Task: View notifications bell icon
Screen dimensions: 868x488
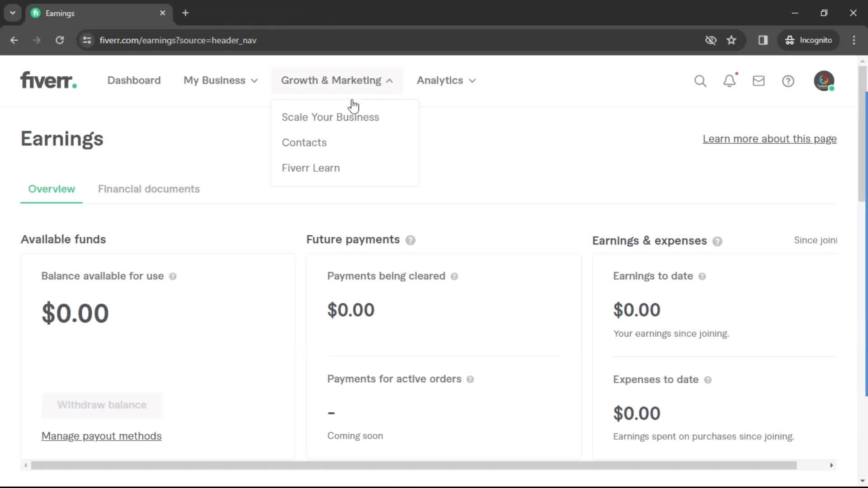Action: coord(730,80)
